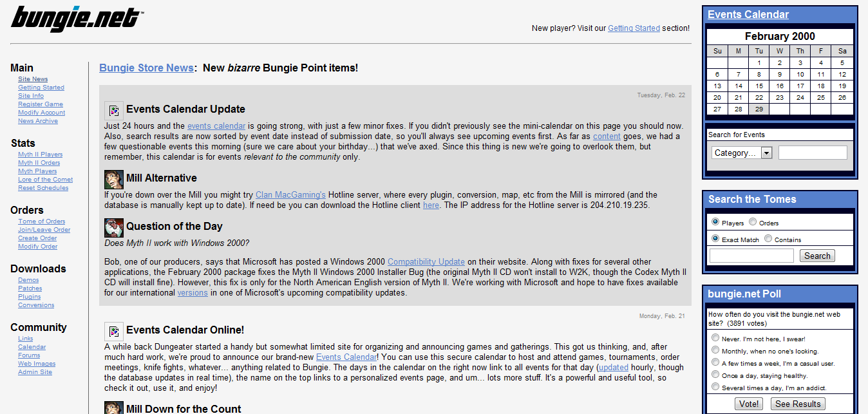Open Myth II Players stats
868x414 pixels.
click(41, 155)
